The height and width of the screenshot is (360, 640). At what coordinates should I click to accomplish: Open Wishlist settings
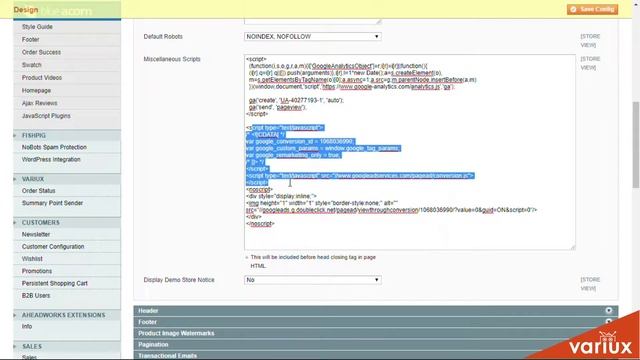pyautogui.click(x=32, y=259)
